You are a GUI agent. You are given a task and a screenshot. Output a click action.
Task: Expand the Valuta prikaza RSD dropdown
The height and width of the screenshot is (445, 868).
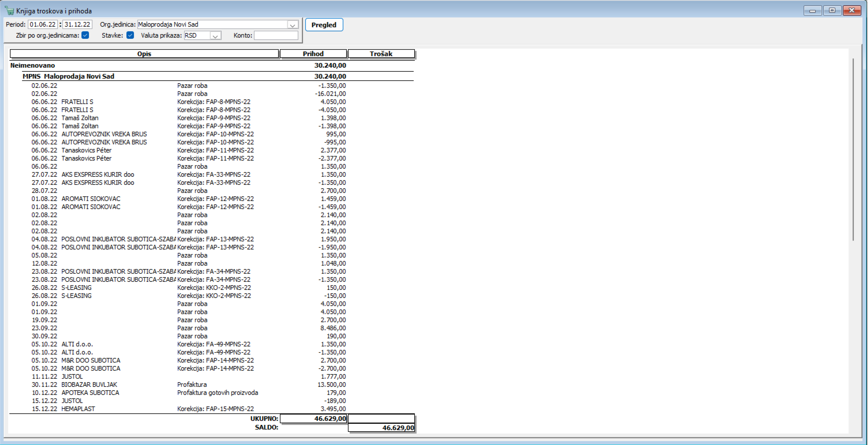coord(215,36)
